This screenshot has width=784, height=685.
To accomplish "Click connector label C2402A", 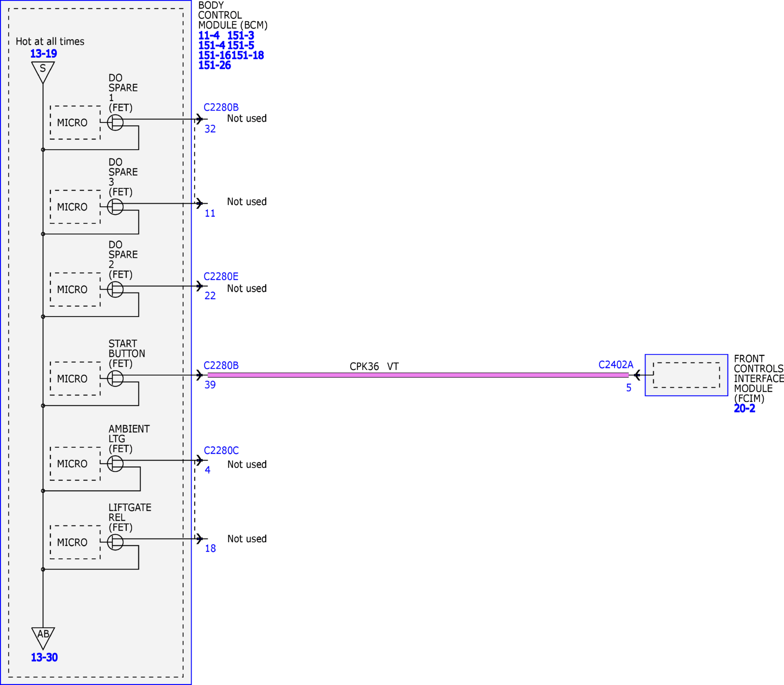I will point(615,365).
